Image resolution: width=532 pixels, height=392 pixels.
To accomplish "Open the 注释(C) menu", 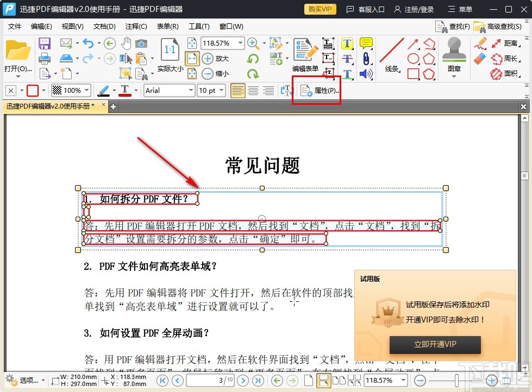I will pos(136,26).
